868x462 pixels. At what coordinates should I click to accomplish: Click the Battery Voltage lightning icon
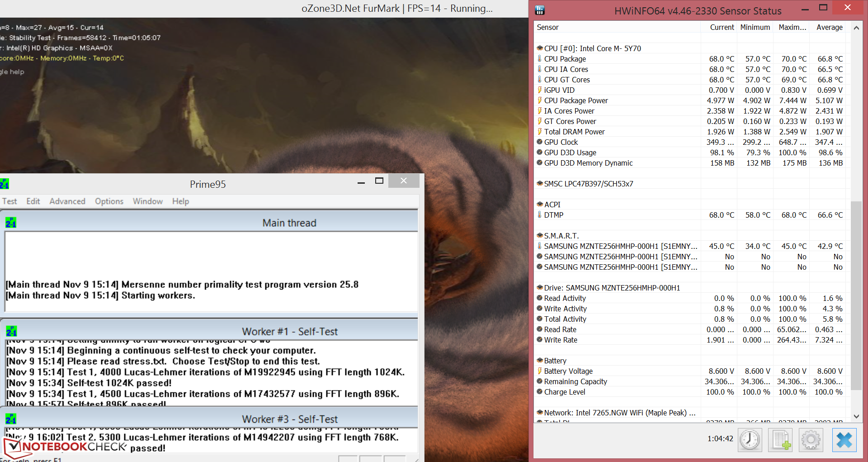click(539, 371)
